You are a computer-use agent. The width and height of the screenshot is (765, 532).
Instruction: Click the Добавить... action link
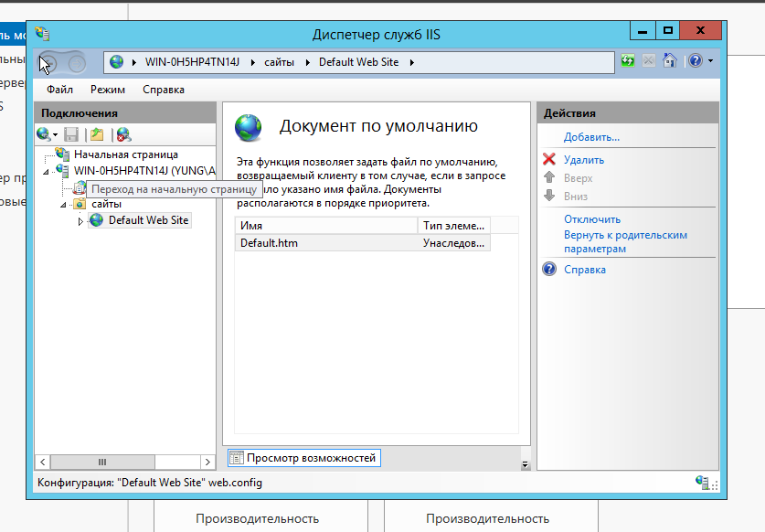point(591,137)
